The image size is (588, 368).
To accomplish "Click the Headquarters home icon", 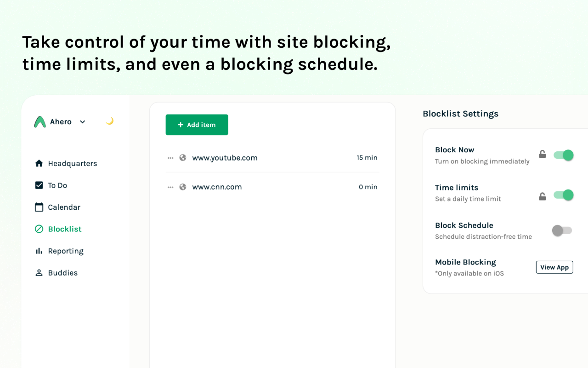I will pos(39,163).
